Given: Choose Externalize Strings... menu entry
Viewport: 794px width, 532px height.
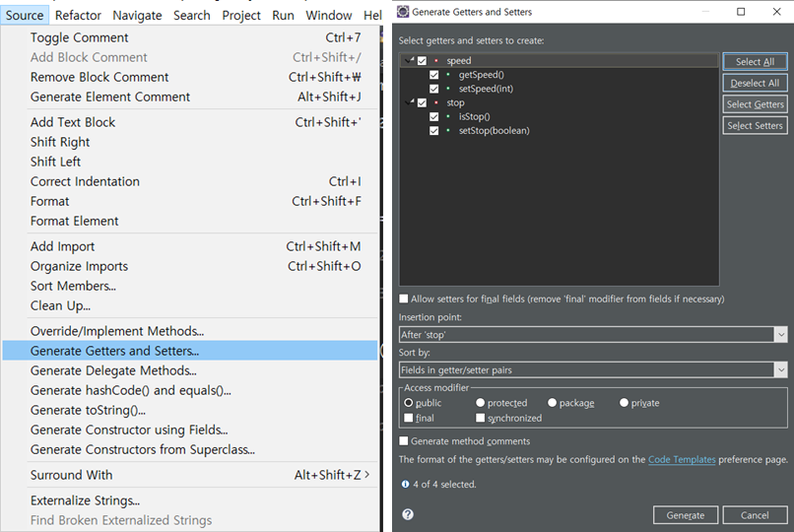Looking at the screenshot, I should coord(190,500).
